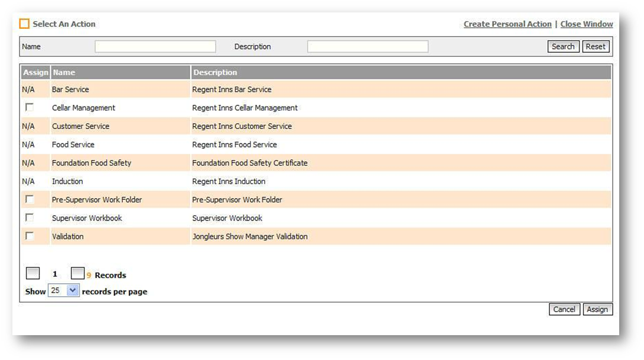The width and height of the screenshot is (644, 360).
Task: Tick the Cellar Management checkbox
Action: coord(30,108)
